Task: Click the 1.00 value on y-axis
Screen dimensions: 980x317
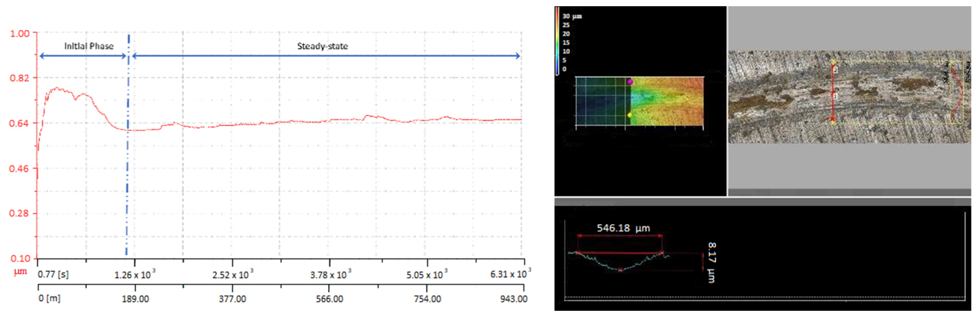Action: (x=20, y=34)
